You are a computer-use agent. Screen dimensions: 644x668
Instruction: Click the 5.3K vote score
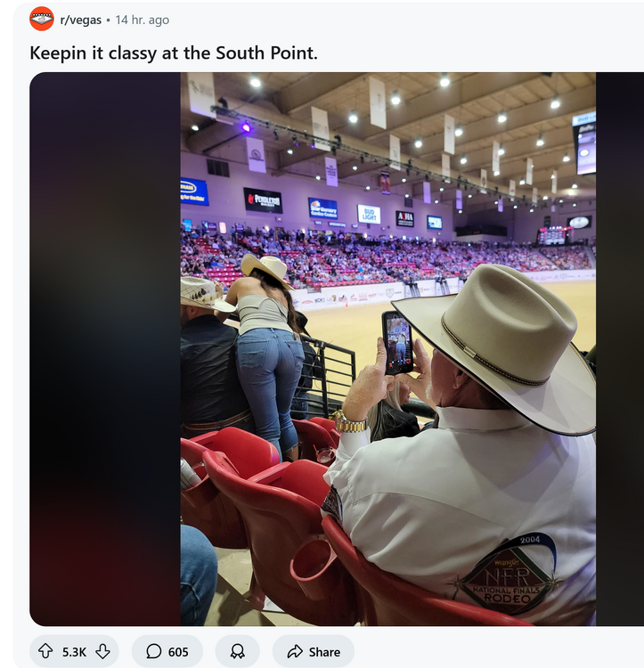pos(74,652)
